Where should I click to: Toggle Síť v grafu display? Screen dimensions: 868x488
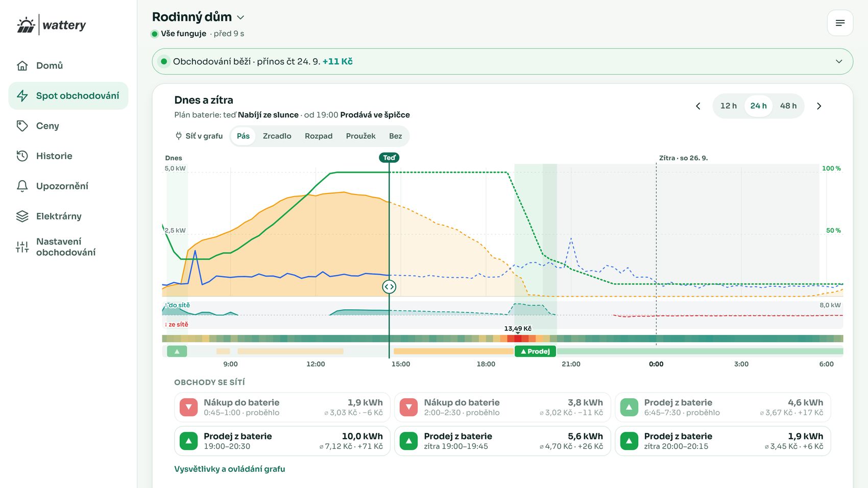(199, 136)
